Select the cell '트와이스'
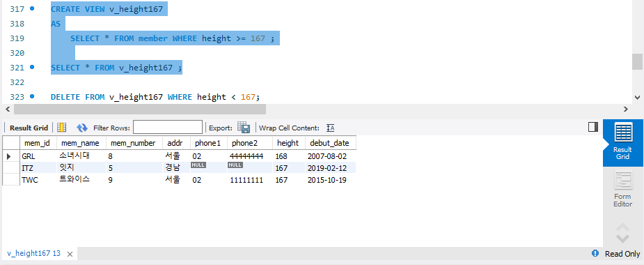Image resolution: width=644 pixels, height=265 pixels. coord(81,180)
